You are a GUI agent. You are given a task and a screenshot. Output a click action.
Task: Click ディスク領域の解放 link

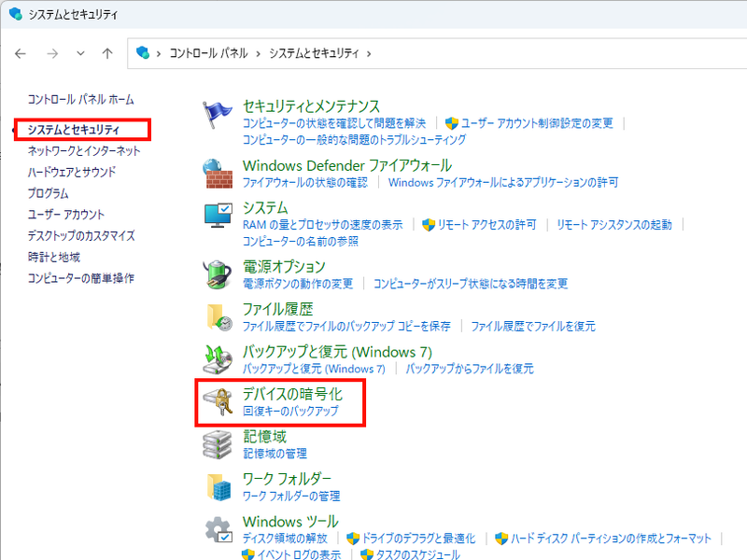(x=285, y=539)
